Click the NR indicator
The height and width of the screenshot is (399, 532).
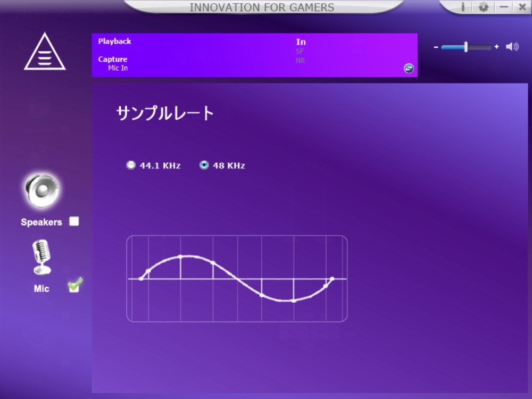[300, 61]
